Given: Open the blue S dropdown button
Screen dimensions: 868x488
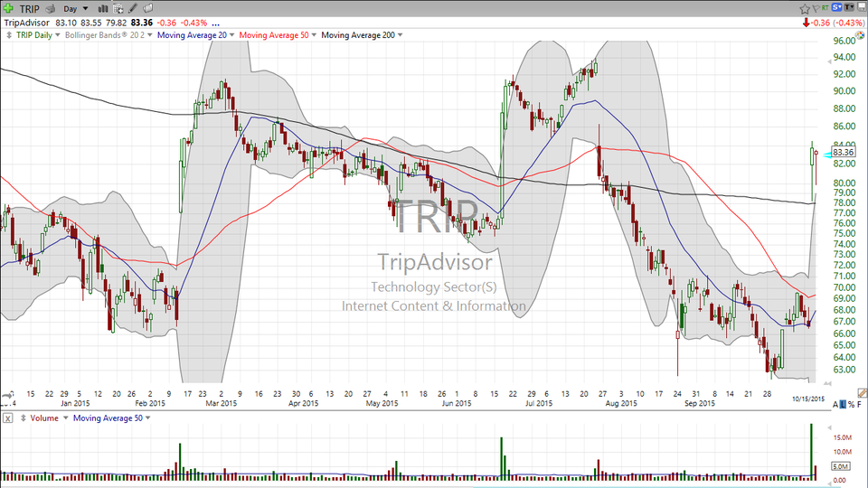Looking at the screenshot, I should click(836, 7).
